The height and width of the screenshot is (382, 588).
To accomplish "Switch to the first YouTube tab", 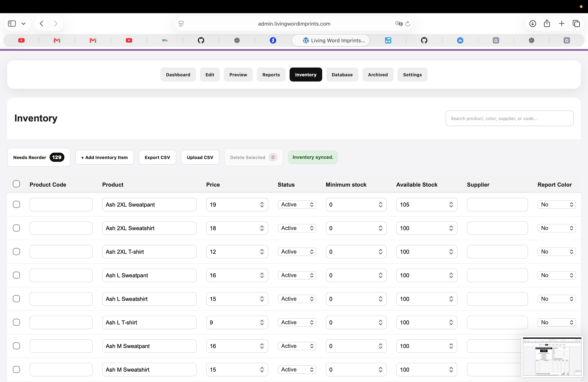I will click(21, 41).
